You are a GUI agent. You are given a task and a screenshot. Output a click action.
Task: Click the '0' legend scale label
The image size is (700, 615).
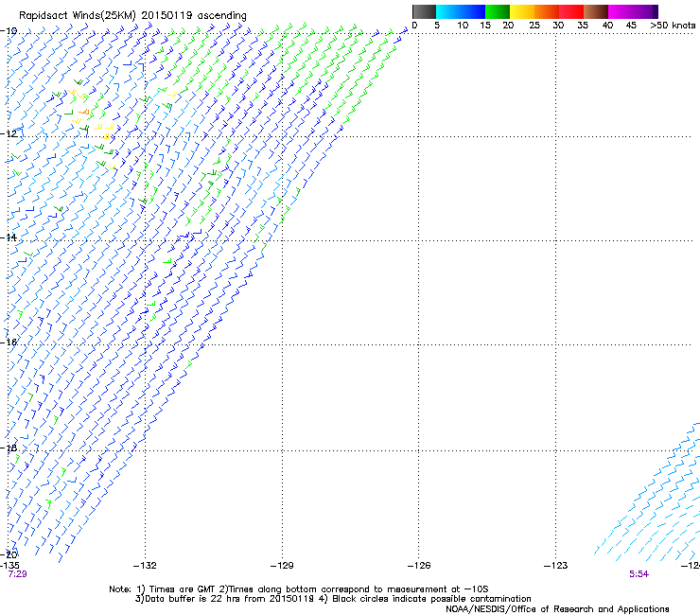pyautogui.click(x=414, y=26)
